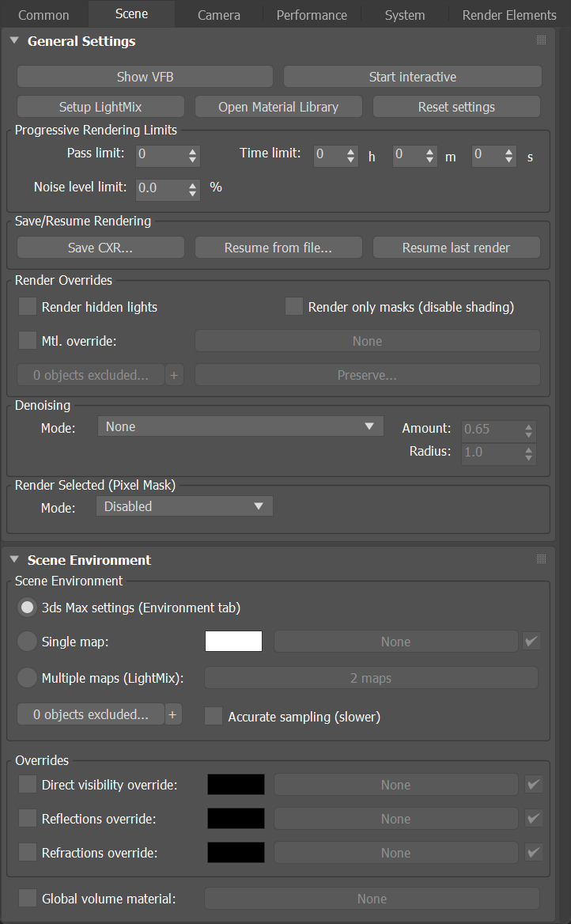The height and width of the screenshot is (924, 571).
Task: Click the plus button beside Render Overrides excluded objects
Action: point(175,375)
